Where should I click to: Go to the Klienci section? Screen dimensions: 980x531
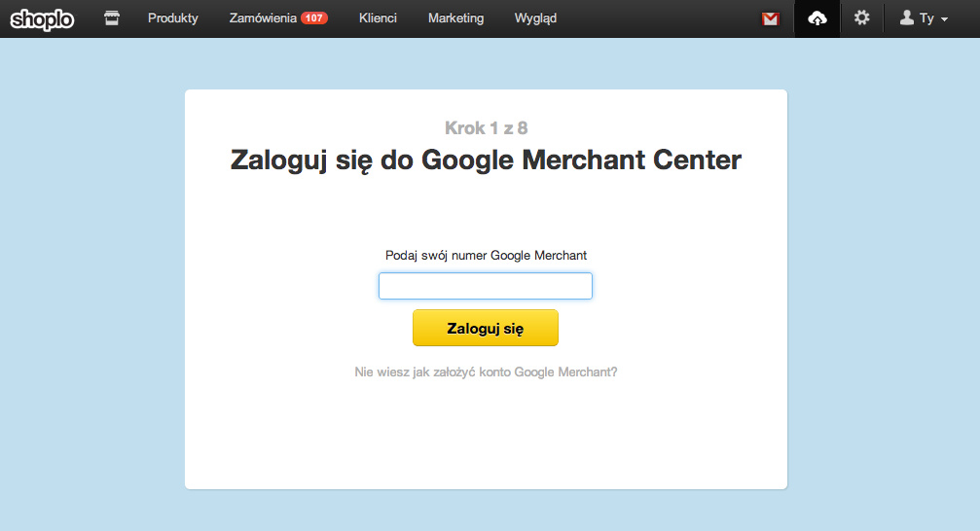coord(378,18)
